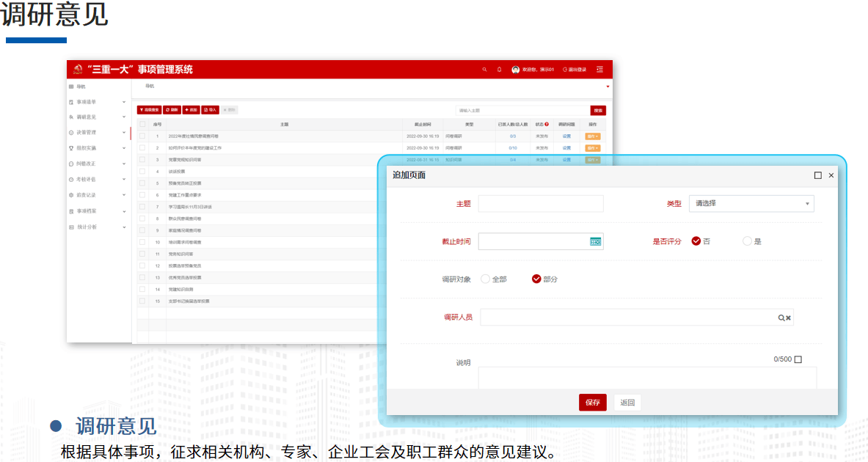Image resolution: width=868 pixels, height=462 pixels.
Task: Open the notification bell in the header
Action: (500, 70)
